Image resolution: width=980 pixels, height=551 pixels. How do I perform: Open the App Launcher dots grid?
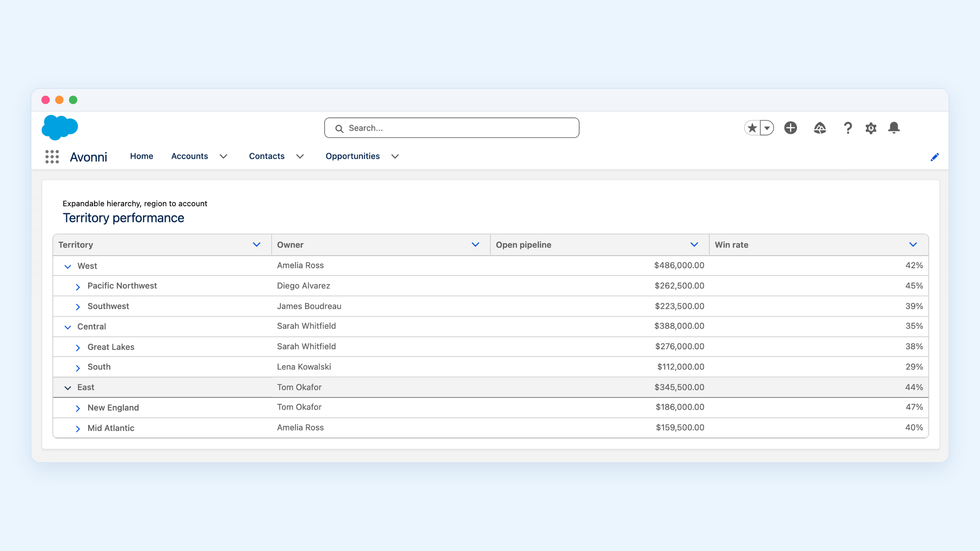click(x=52, y=156)
